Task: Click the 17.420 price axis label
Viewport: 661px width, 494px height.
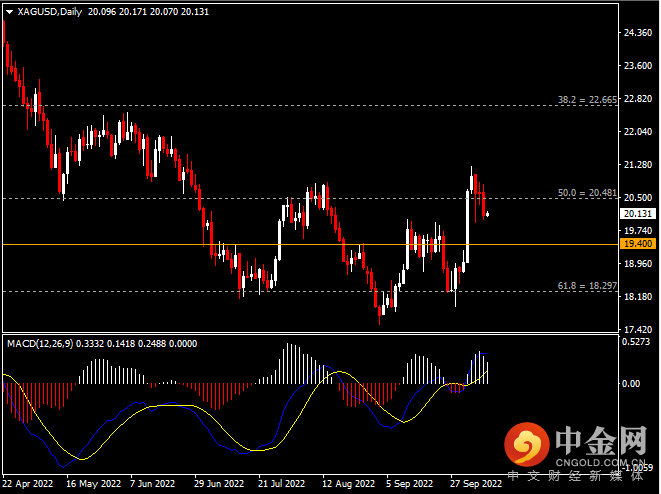Action: click(x=638, y=330)
